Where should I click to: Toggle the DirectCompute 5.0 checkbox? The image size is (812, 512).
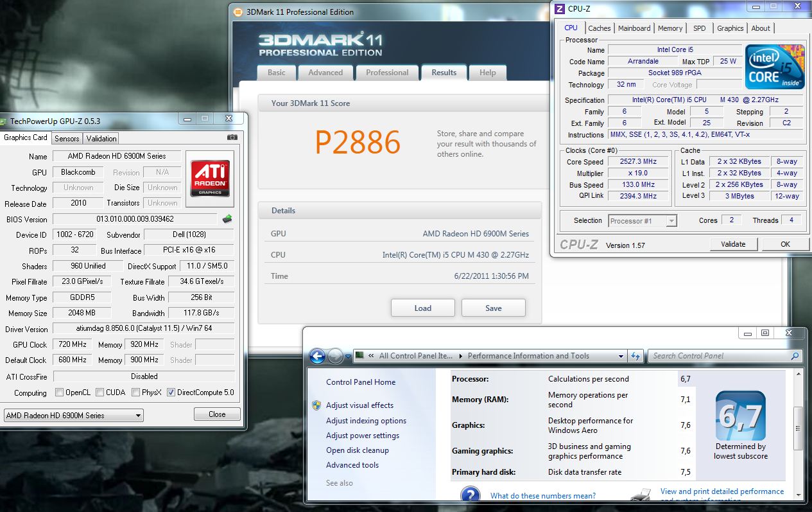[x=171, y=393]
